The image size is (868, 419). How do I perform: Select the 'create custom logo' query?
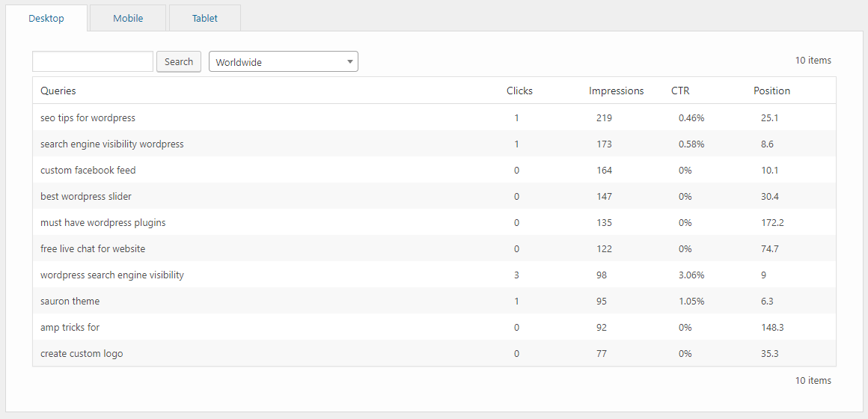[x=82, y=353]
